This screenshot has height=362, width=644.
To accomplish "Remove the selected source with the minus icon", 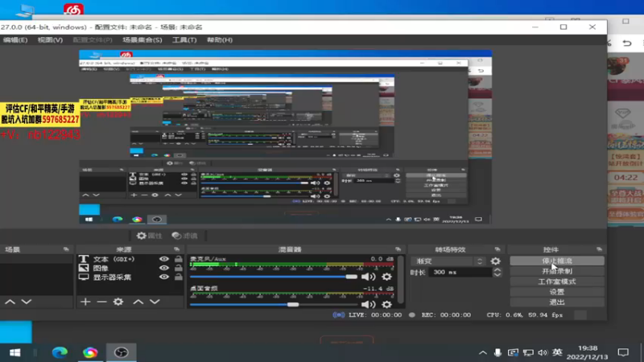I will (101, 302).
